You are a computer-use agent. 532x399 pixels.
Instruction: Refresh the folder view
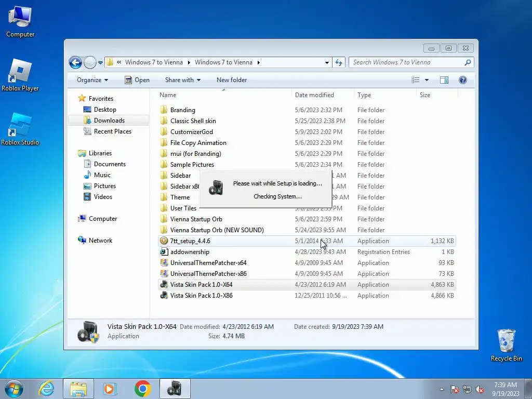(x=339, y=62)
